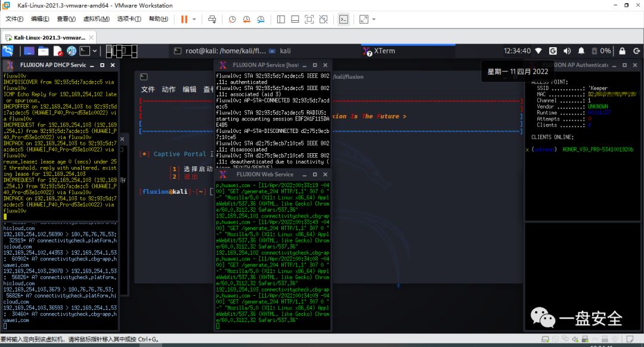Switch to the root@kali terminal taskbar button

point(219,51)
